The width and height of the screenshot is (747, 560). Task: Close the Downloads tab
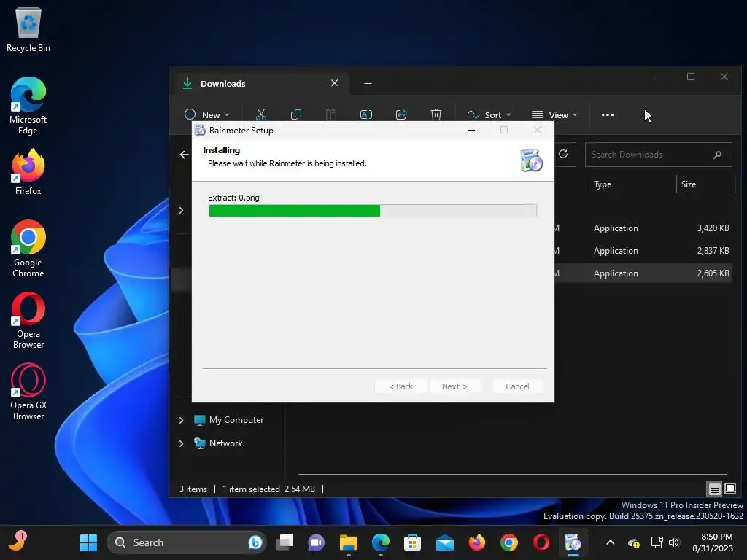tap(334, 83)
